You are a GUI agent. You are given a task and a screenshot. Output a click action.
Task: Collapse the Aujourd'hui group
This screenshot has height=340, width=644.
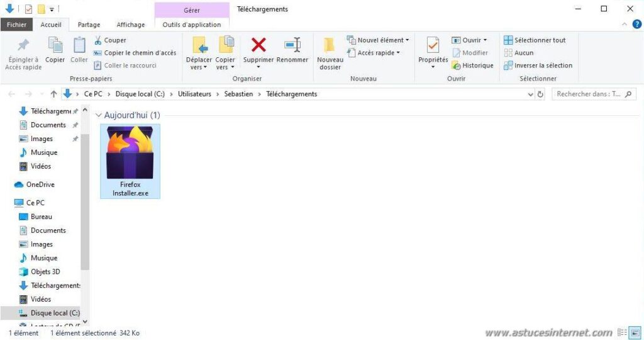[99, 115]
